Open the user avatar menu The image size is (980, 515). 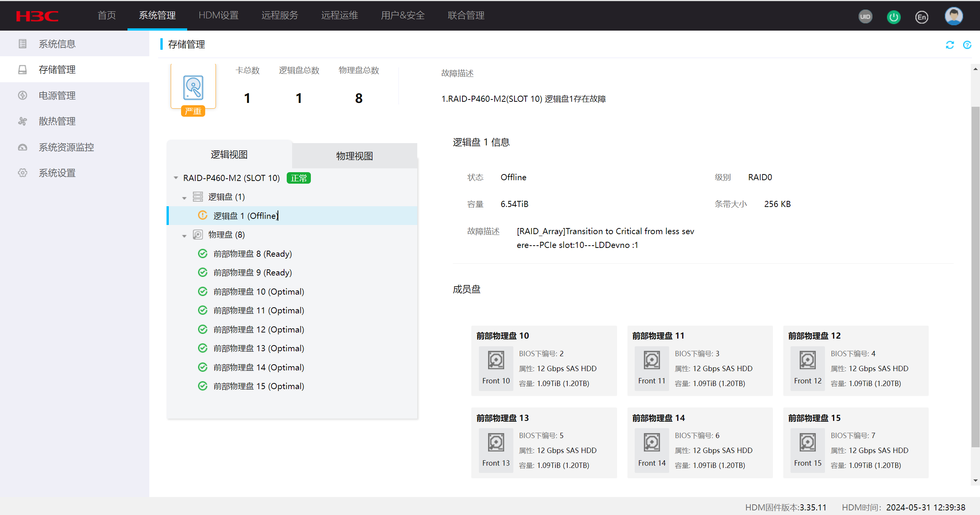click(953, 16)
